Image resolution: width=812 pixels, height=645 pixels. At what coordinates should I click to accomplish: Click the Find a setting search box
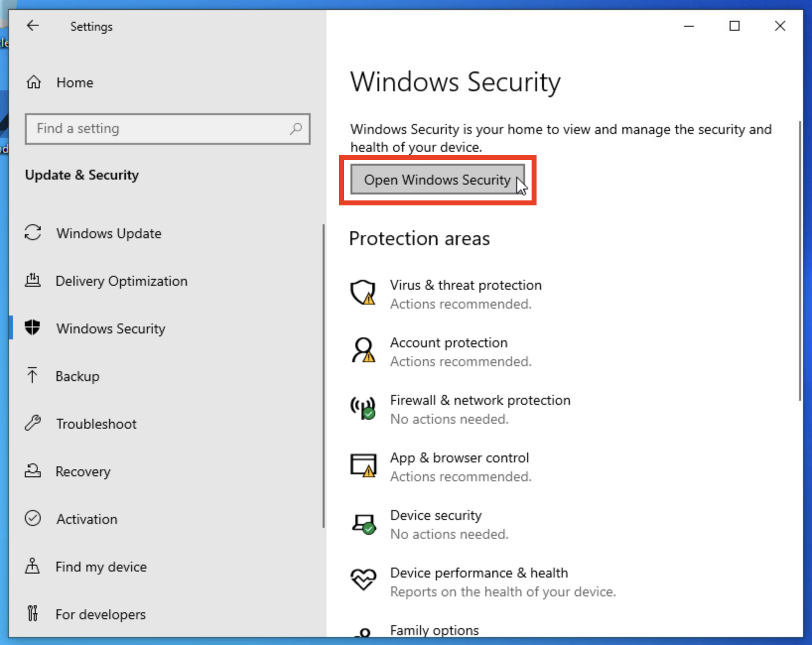(x=168, y=129)
